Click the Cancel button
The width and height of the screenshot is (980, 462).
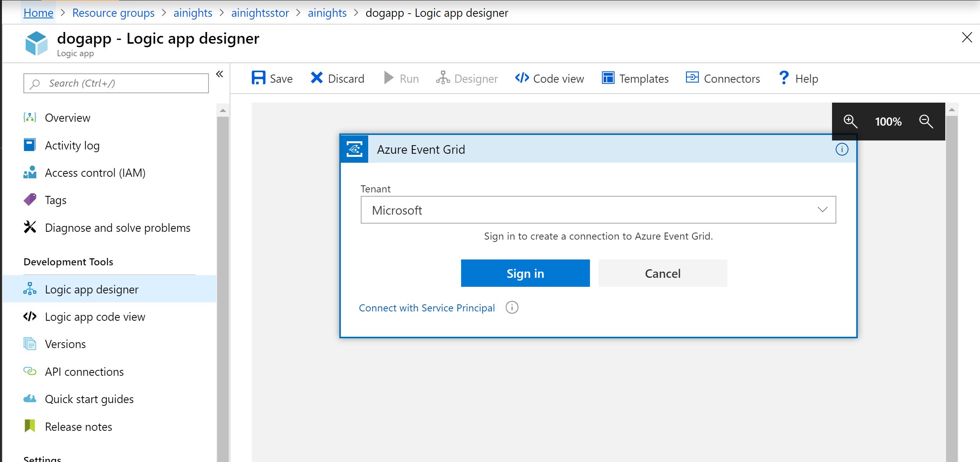pos(663,273)
